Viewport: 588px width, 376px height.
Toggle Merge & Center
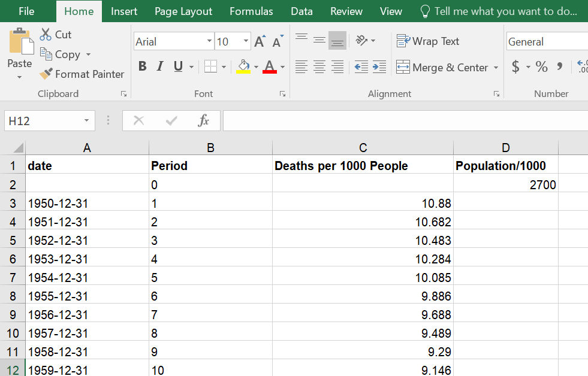pyautogui.click(x=444, y=67)
